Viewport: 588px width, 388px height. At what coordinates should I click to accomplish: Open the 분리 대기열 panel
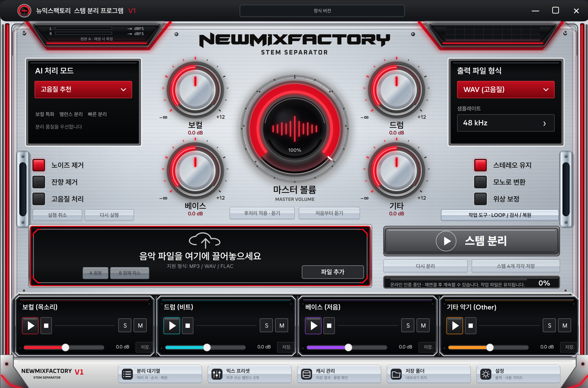point(160,374)
